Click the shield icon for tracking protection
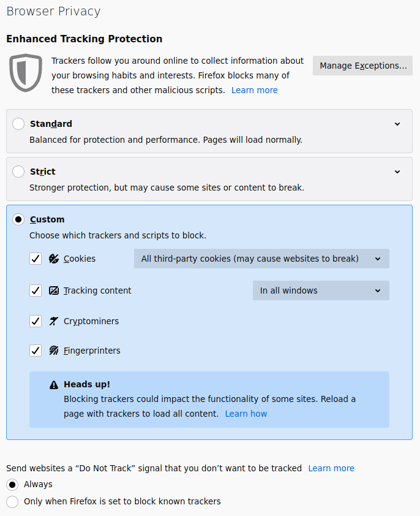The width and height of the screenshot is (420, 516). 26,73
